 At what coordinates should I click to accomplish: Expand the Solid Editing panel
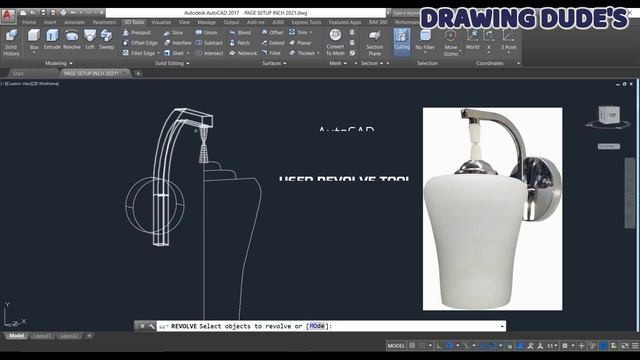(x=172, y=63)
